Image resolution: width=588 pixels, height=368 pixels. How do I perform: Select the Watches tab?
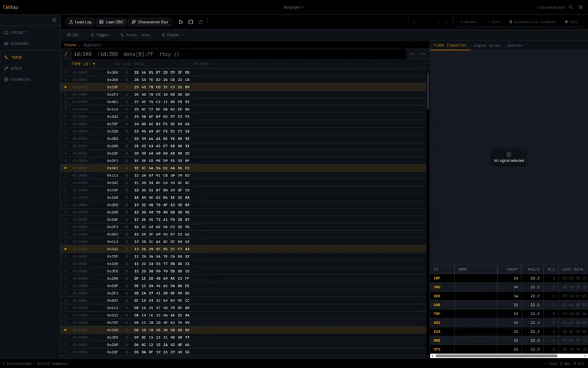515,45
